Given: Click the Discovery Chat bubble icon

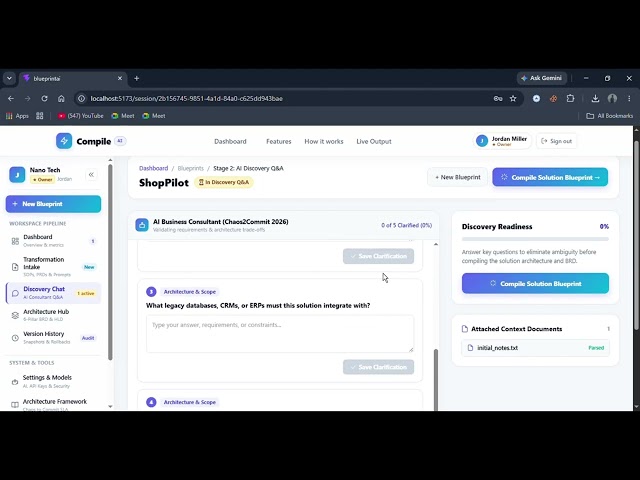Looking at the screenshot, I should 15,293.
